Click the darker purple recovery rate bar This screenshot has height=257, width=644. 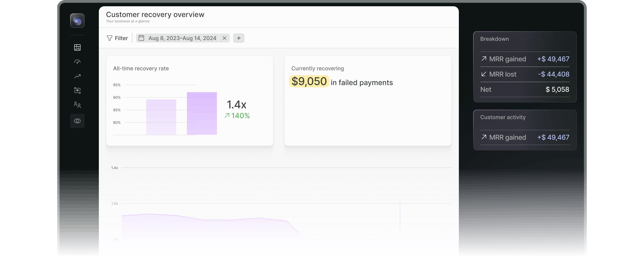[202, 113]
